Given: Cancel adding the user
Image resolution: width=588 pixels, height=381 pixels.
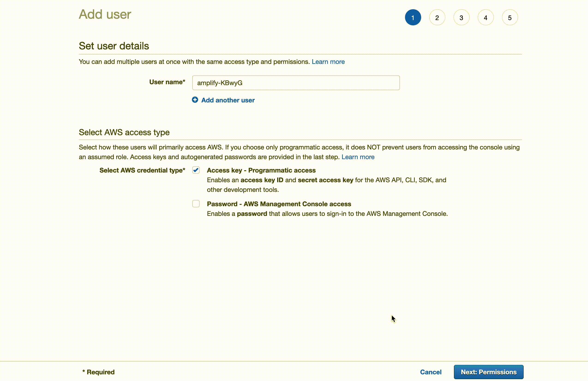Looking at the screenshot, I should tap(431, 372).
